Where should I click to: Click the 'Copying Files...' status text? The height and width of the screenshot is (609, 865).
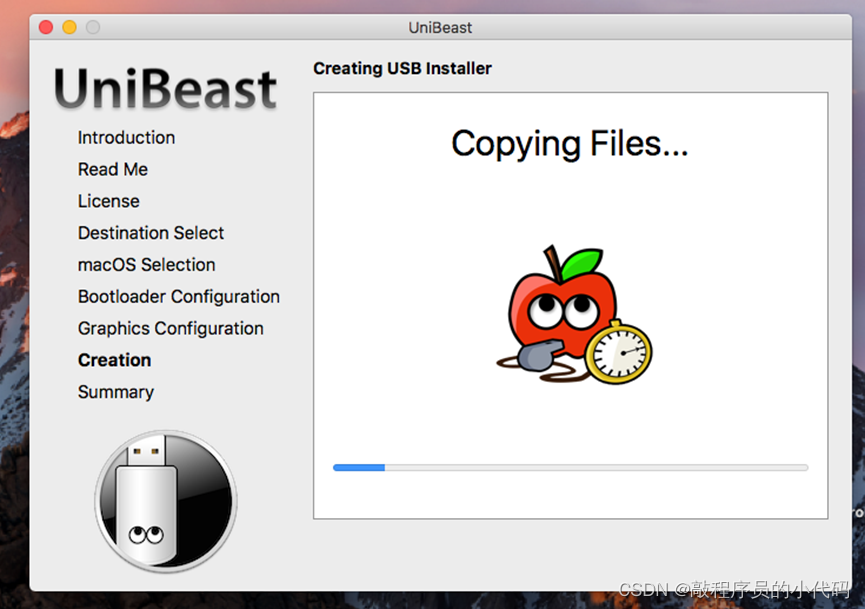(570, 144)
